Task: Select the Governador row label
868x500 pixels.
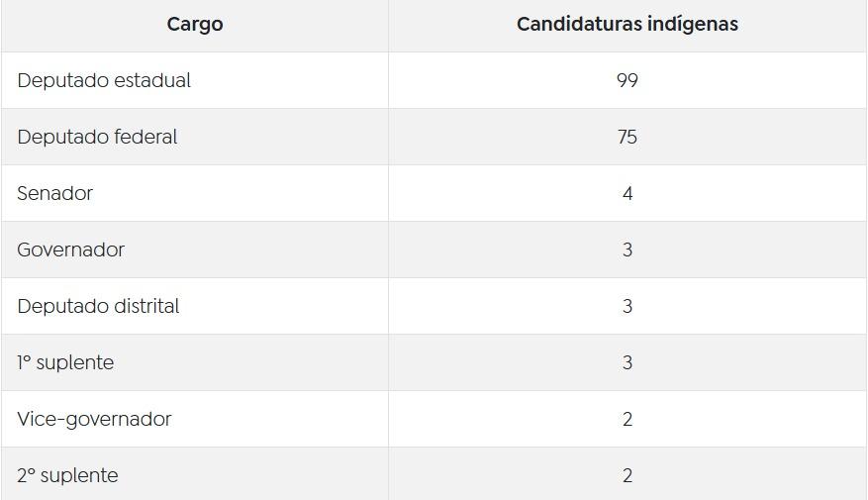Action: [x=70, y=250]
